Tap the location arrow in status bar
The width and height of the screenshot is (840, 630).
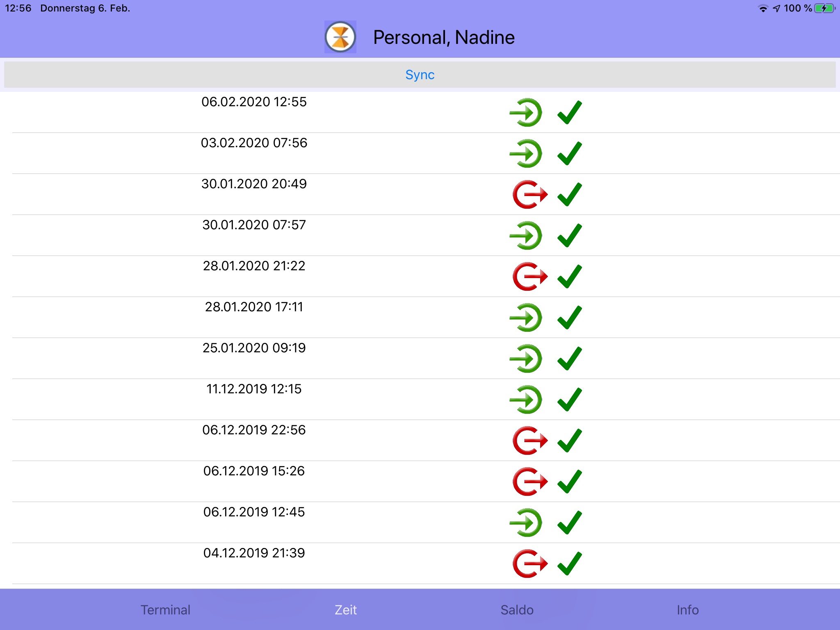[776, 9]
